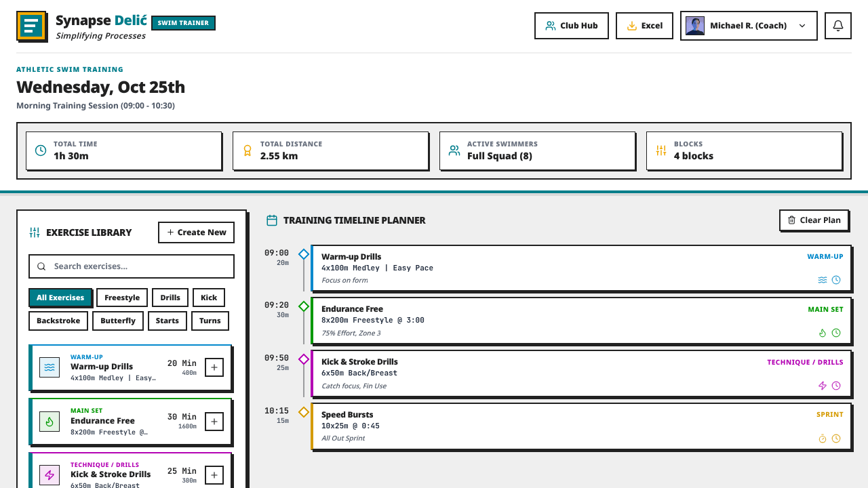This screenshot has width=868, height=488.
Task: Click the Synapse Delić logo icon
Action: pyautogui.click(x=31, y=26)
